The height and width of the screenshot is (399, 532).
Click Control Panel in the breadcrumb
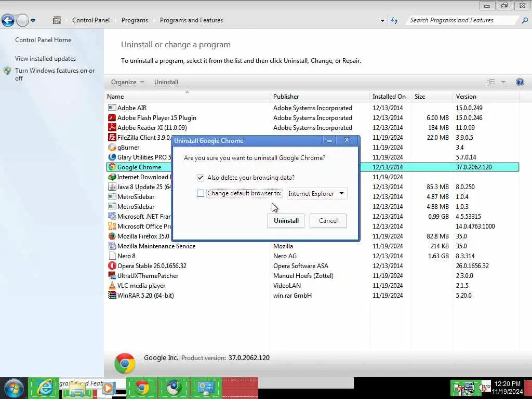pos(91,20)
